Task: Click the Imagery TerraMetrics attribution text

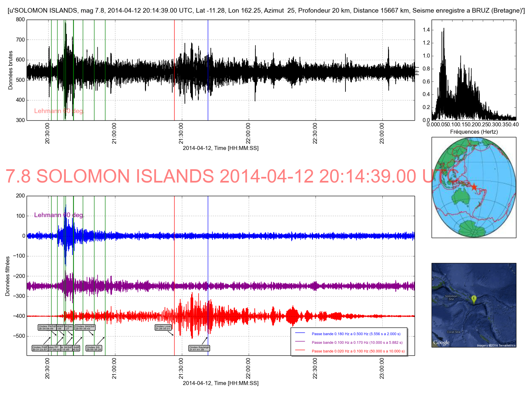Action: (496, 345)
